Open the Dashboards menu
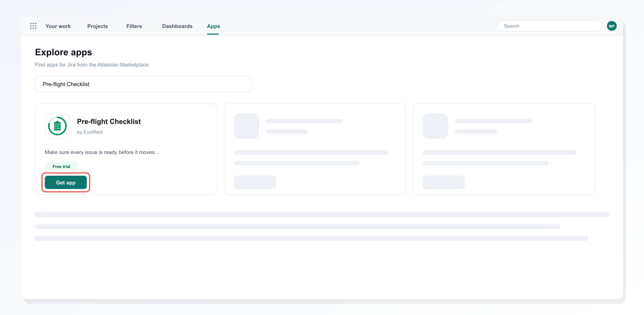 click(x=177, y=26)
